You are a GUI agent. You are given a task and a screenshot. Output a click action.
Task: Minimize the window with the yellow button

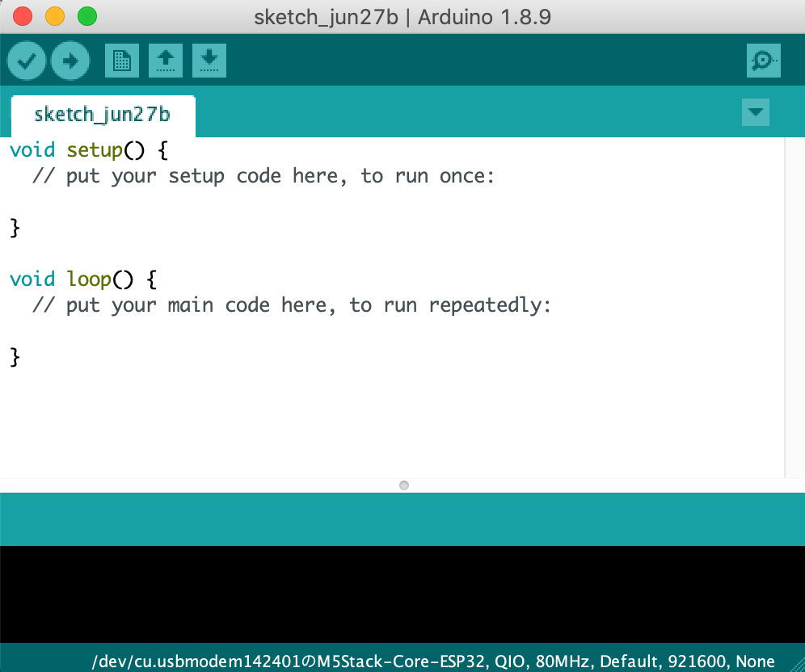coord(55,16)
